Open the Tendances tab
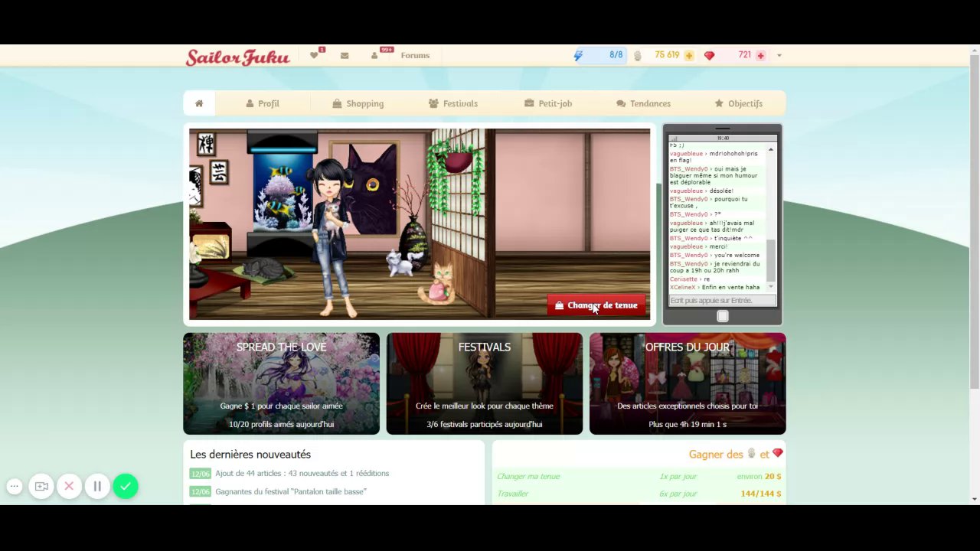980x551 pixels. pos(643,103)
